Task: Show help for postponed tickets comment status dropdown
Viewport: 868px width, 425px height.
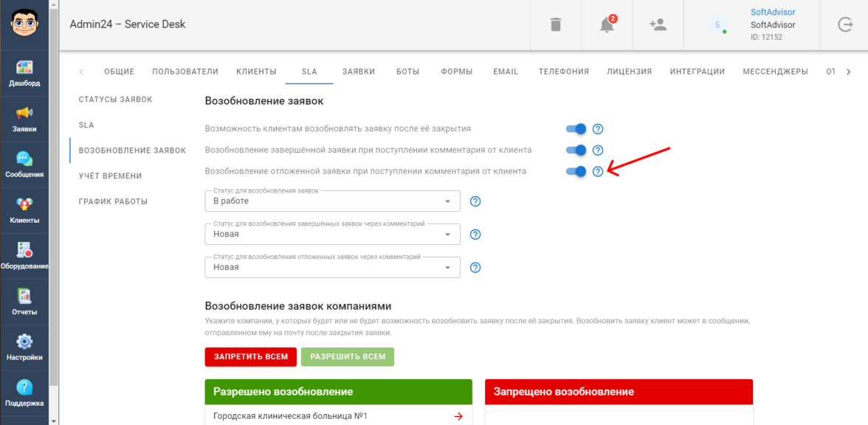Action: pos(475,267)
